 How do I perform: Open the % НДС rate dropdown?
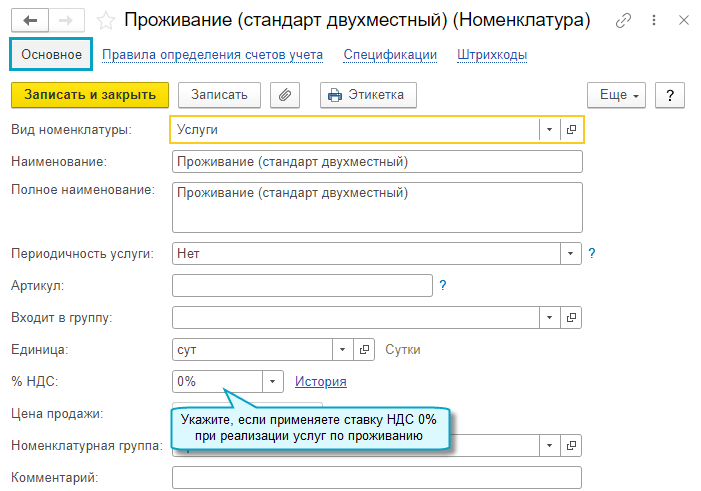tap(273, 381)
